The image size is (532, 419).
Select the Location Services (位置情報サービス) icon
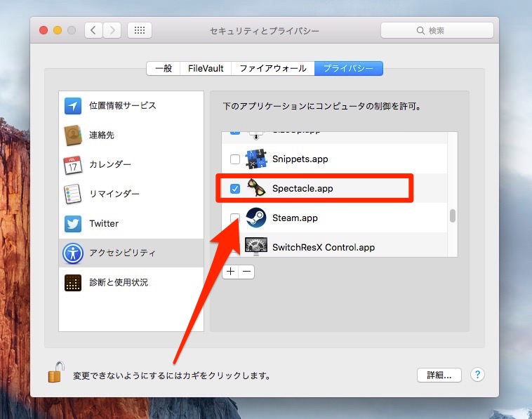72,106
